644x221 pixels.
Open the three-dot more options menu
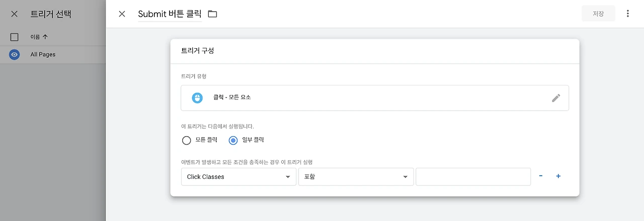coord(627,14)
